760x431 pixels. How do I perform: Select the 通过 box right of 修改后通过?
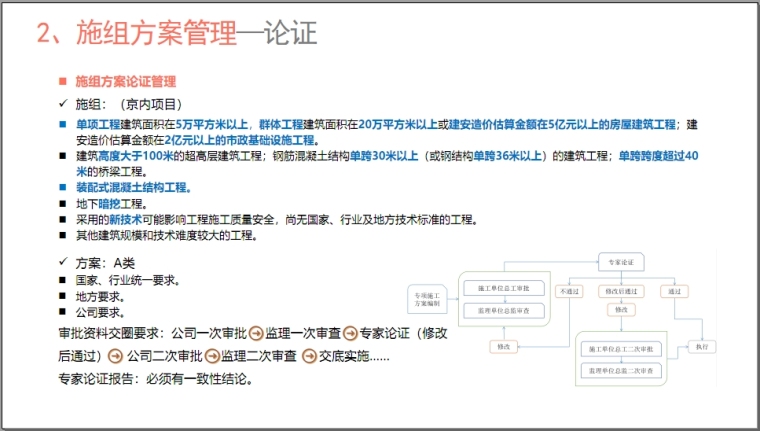click(674, 291)
